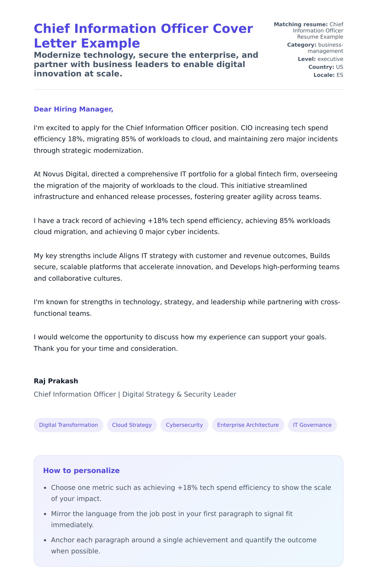Click the business-management category value
377x588 pixels.
(x=325, y=48)
